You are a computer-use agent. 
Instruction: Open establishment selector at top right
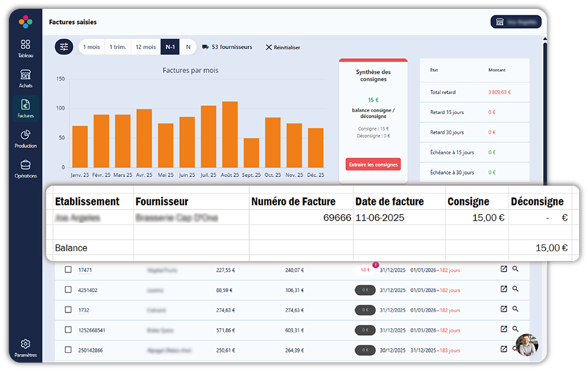pyautogui.click(x=516, y=22)
